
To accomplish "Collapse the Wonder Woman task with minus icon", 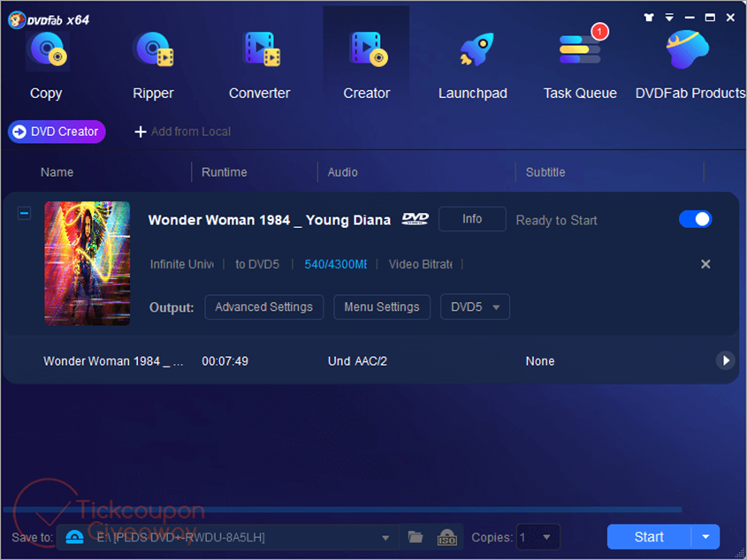I will 24,213.
